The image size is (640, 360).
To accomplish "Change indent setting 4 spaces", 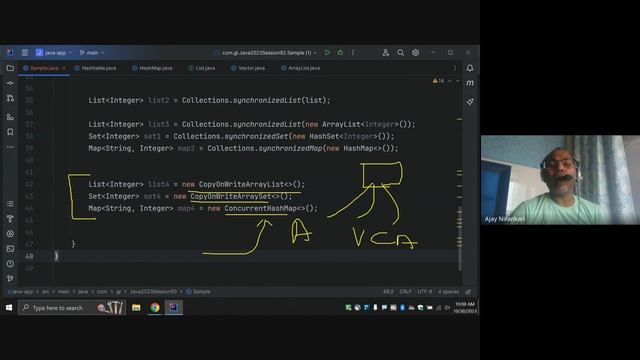I will click(448, 291).
